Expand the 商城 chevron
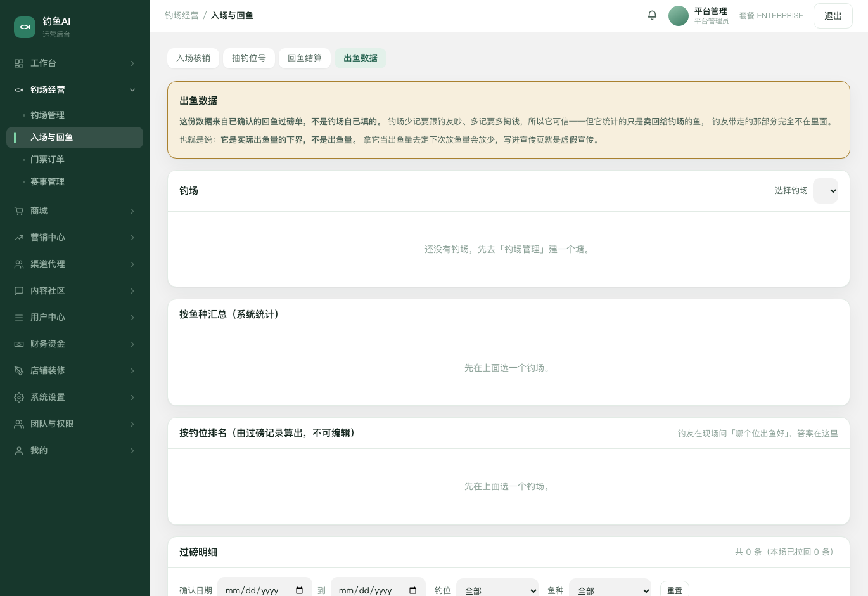Viewport: 868px width, 596px height. (x=132, y=211)
